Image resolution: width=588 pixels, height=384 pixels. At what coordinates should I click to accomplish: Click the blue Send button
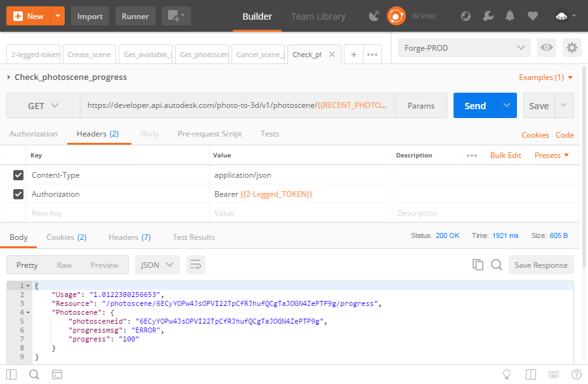(475, 105)
